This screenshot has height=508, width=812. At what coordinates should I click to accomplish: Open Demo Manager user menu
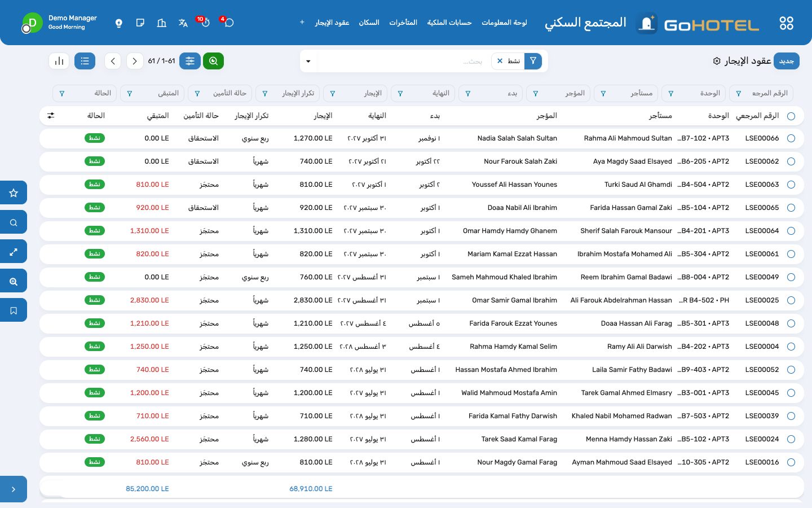point(59,23)
